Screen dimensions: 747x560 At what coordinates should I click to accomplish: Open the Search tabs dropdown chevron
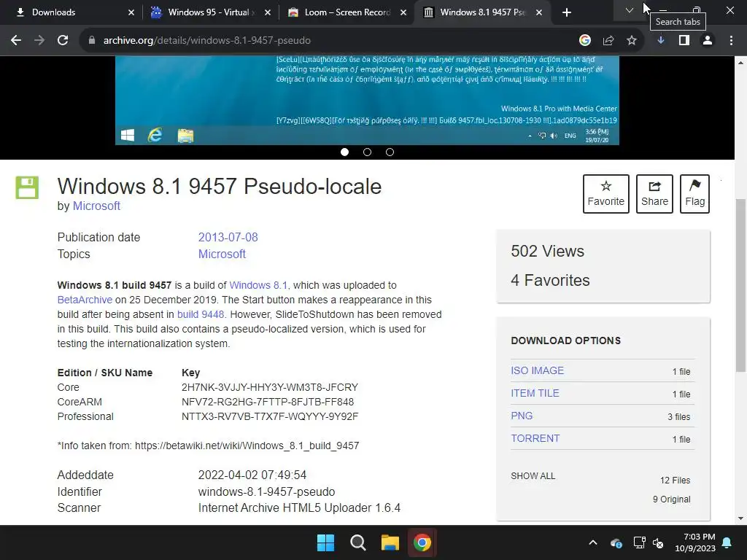coord(630,10)
